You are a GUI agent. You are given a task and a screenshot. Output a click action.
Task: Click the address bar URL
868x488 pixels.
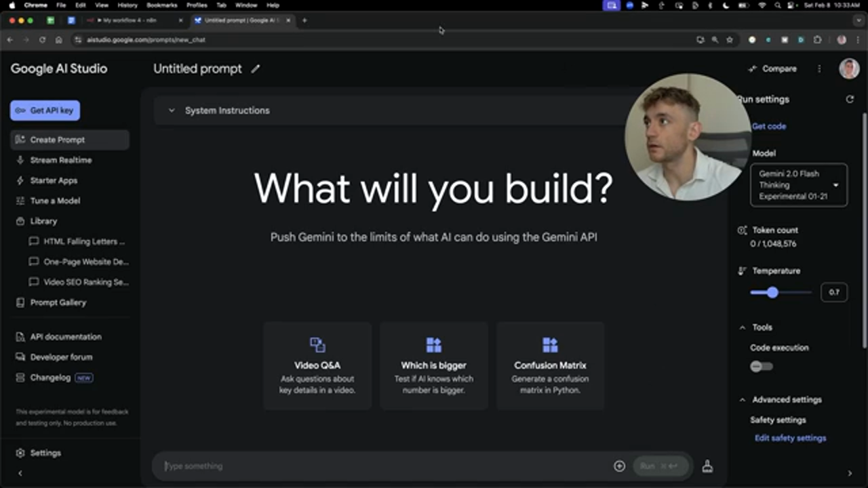tap(146, 40)
